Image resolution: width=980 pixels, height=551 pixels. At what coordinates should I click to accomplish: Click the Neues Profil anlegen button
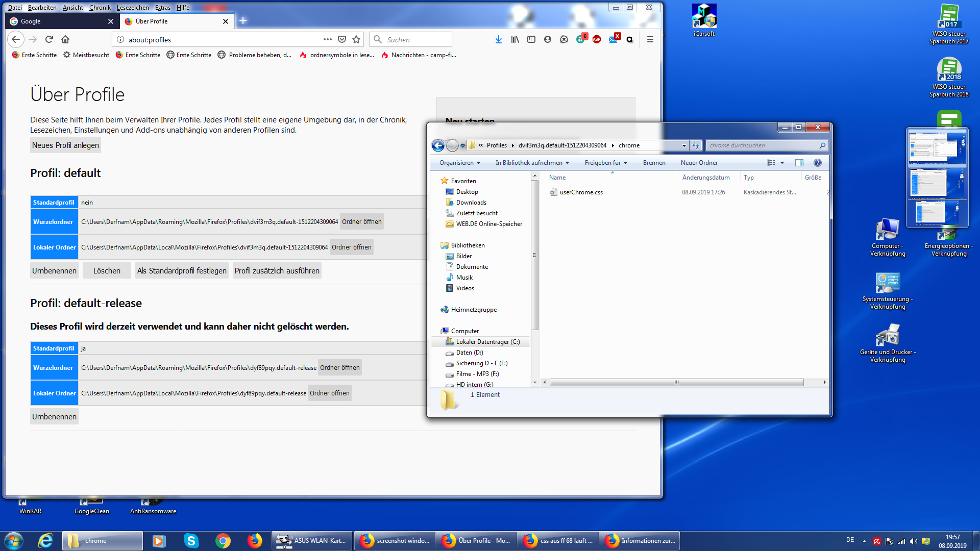(65, 145)
